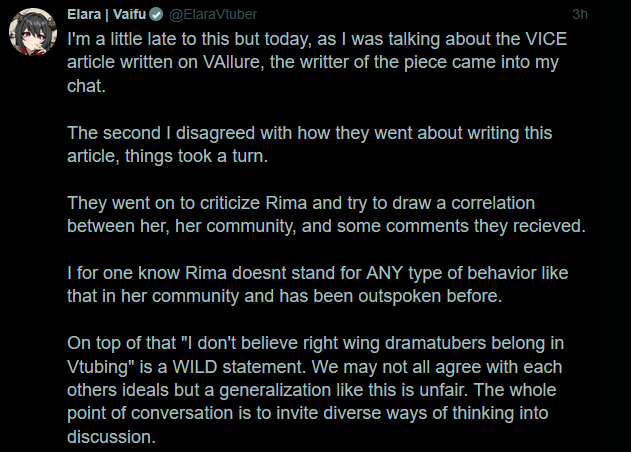
Task: Click the 3h timestamp of the tweet
Action: 580,15
